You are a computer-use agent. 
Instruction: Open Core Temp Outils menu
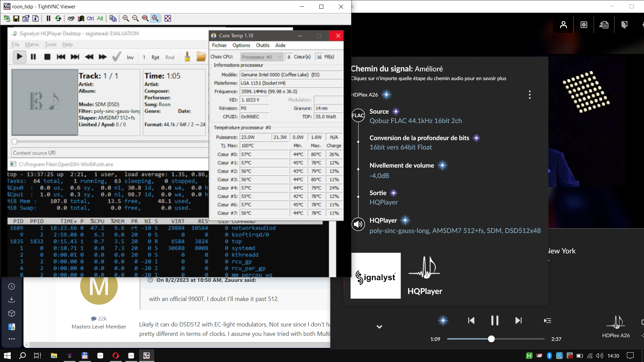[263, 45]
